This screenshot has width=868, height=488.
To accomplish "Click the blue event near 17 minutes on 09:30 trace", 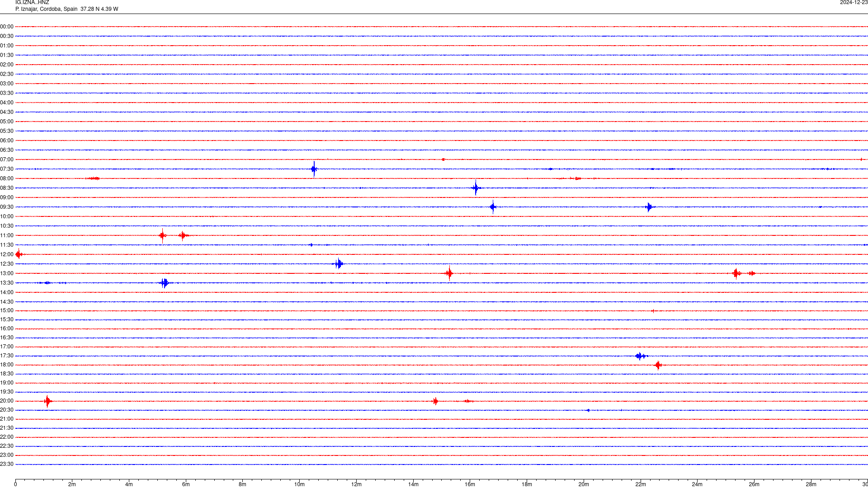I will point(493,207).
